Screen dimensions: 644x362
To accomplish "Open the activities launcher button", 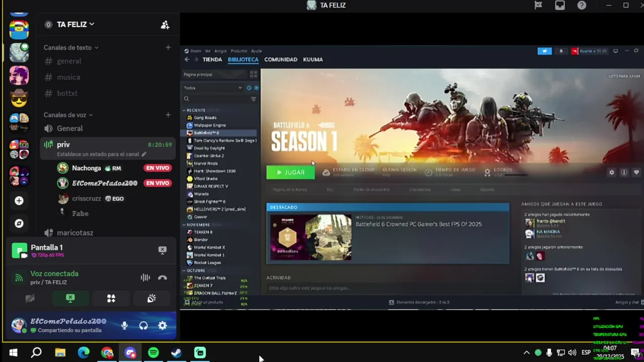I will pyautogui.click(x=111, y=298).
